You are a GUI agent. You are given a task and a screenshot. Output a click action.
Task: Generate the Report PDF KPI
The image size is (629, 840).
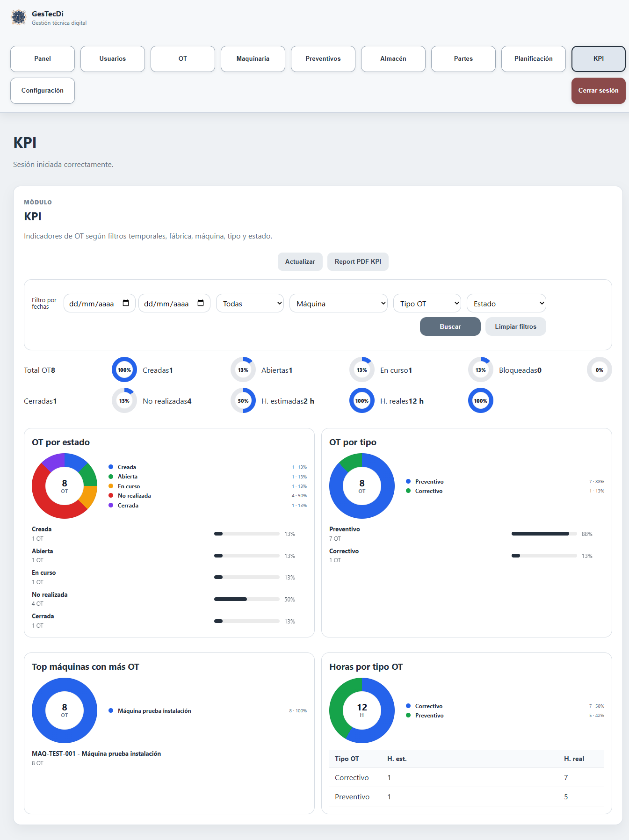coord(358,261)
